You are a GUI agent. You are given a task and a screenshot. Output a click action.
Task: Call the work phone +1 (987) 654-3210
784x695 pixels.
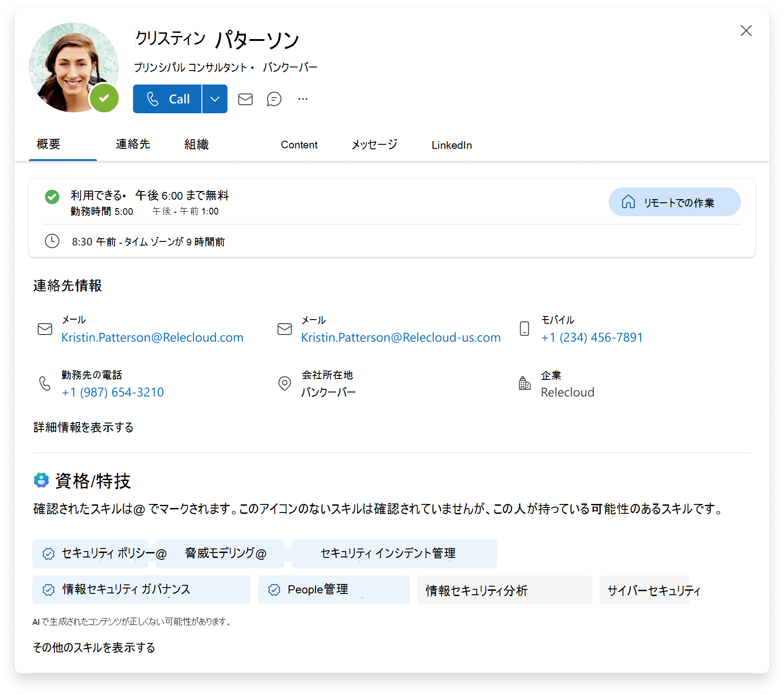tap(113, 392)
